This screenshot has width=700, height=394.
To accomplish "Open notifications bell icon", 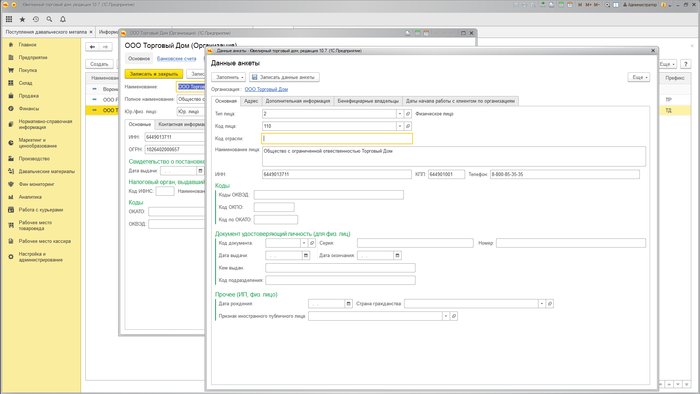I will coord(63,19).
